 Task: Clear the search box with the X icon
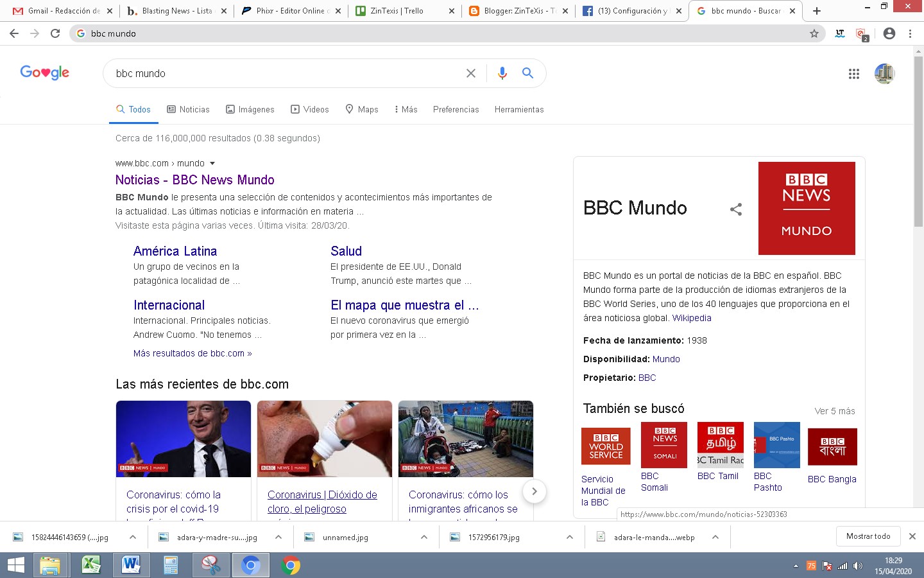pos(471,73)
